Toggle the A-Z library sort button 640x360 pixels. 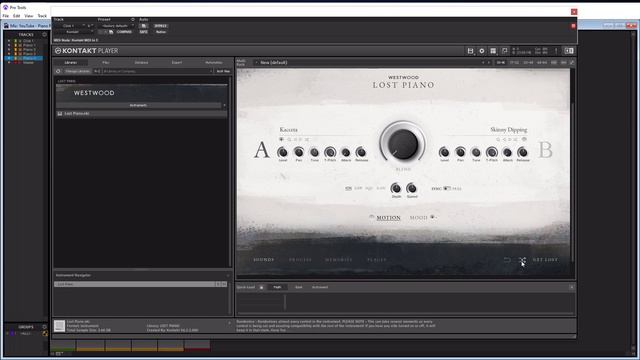click(97, 71)
